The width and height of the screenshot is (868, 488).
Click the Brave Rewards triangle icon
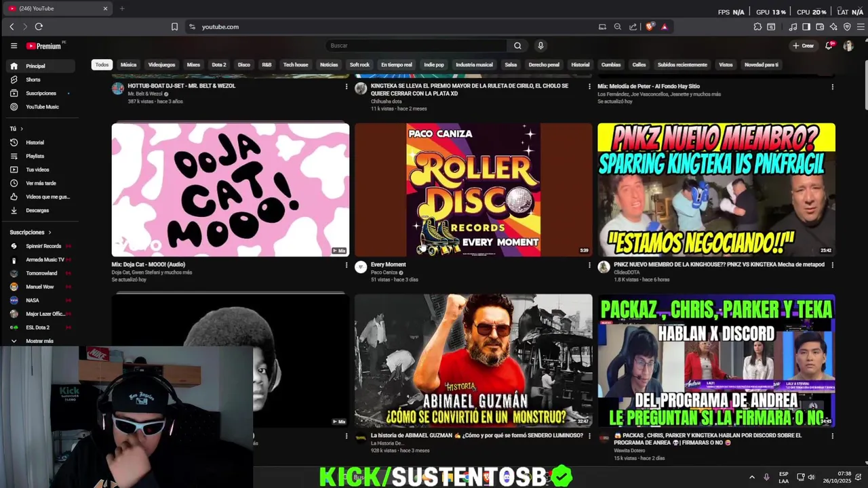(664, 26)
